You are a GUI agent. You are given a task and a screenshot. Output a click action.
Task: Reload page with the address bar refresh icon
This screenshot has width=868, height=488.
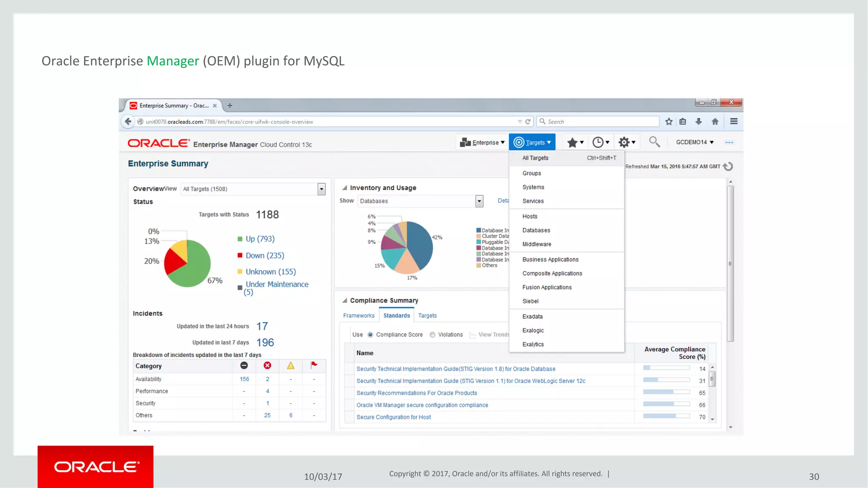click(x=528, y=122)
